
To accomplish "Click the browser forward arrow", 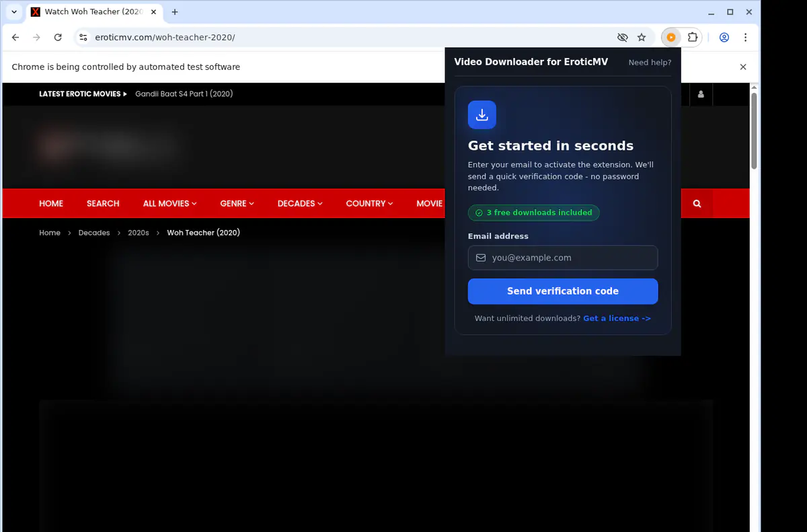I will pos(36,38).
